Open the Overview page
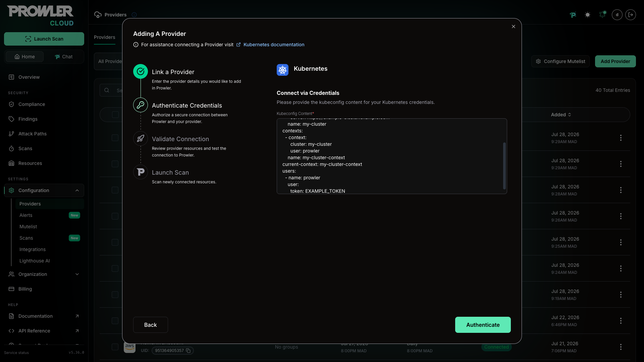Screen dimensions: 644x362 coord(29,77)
